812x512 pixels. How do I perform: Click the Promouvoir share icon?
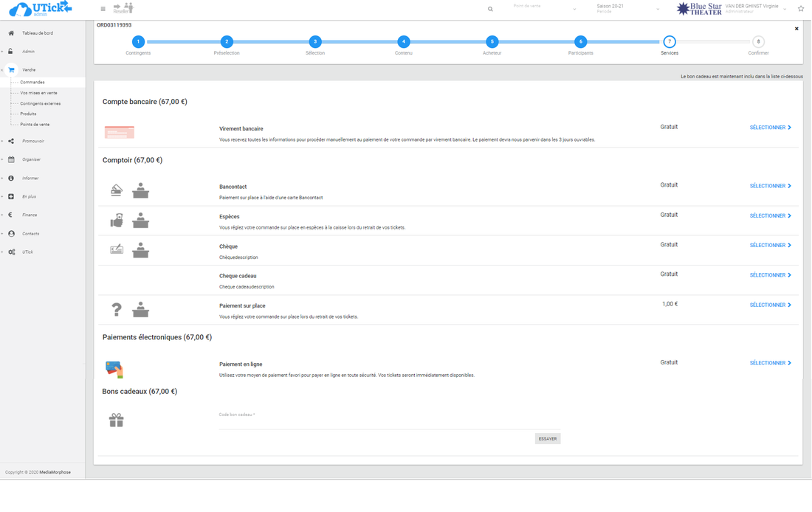tap(11, 141)
